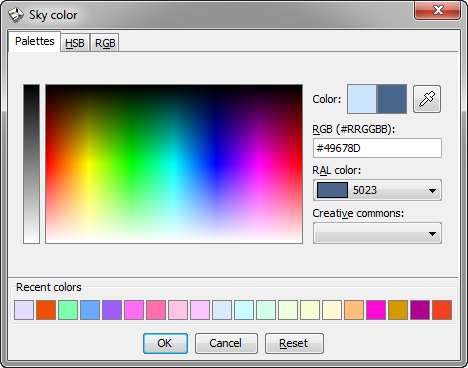Viewport: 468px width, 368px height.
Task: Select the pale cyan recent color swatch
Action: pyautogui.click(x=244, y=310)
